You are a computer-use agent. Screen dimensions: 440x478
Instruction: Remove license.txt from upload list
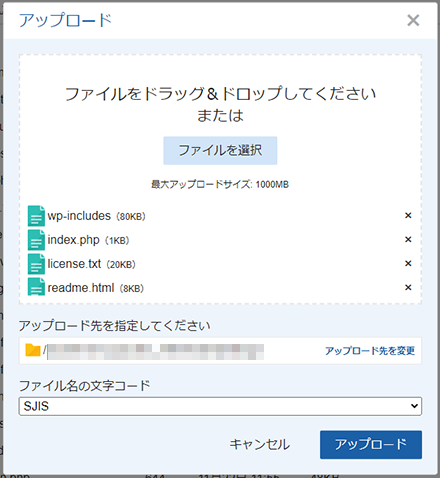(x=408, y=264)
